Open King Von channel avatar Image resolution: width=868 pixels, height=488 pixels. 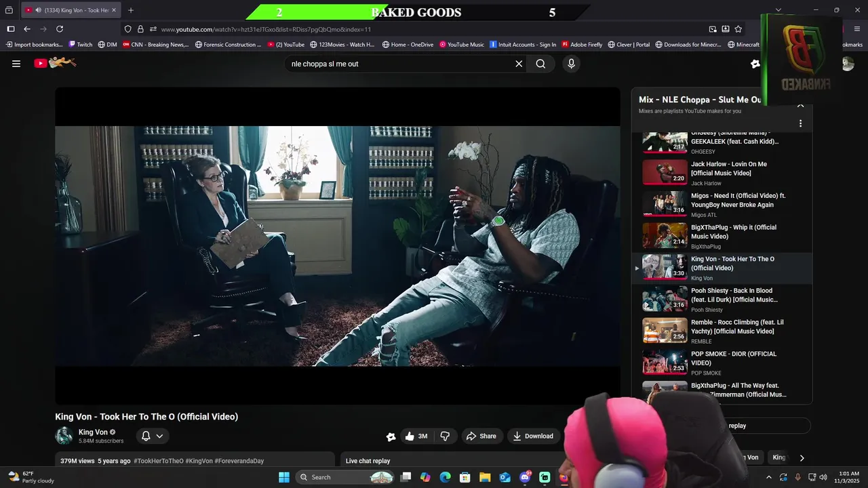64,436
